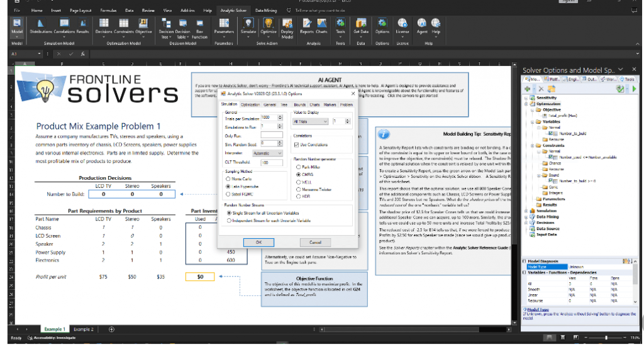This screenshot has width=644, height=352.
Task: Open the Bounds tab in Options dialog
Action: 299,104
